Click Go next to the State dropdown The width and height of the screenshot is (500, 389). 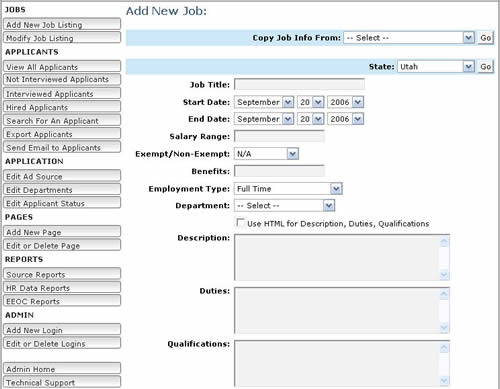pos(485,67)
